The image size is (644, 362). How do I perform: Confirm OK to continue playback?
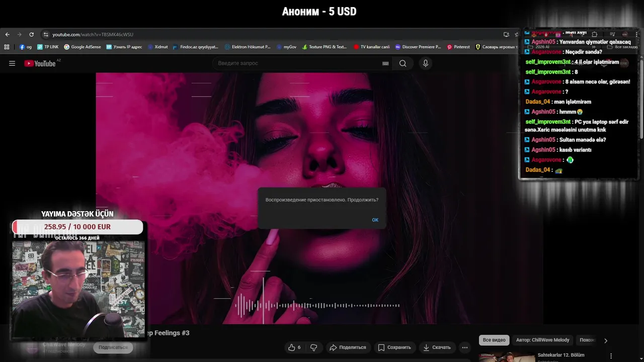point(375,220)
